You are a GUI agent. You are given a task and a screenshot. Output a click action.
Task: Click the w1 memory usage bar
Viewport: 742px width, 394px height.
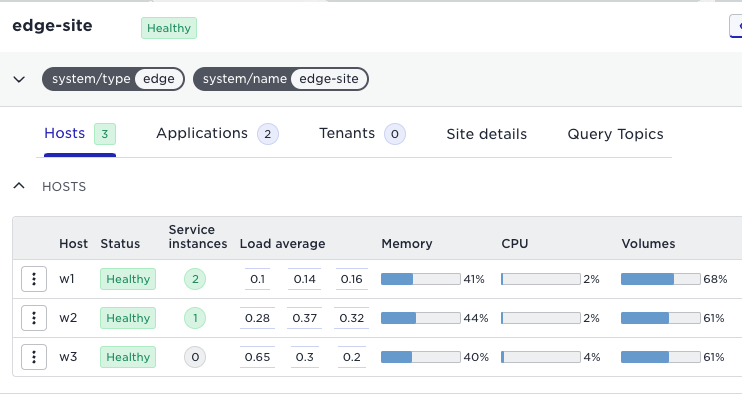(421, 279)
